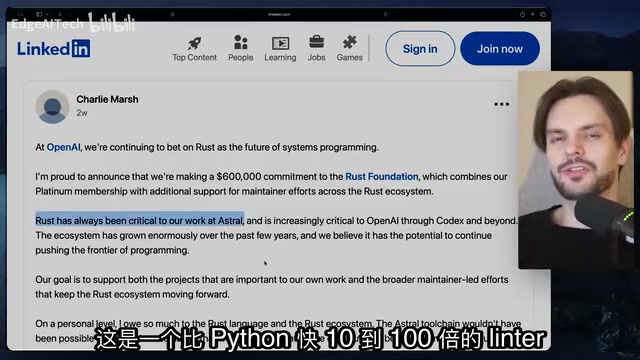Click the Join now button
The height and width of the screenshot is (360, 640).
[x=500, y=49]
